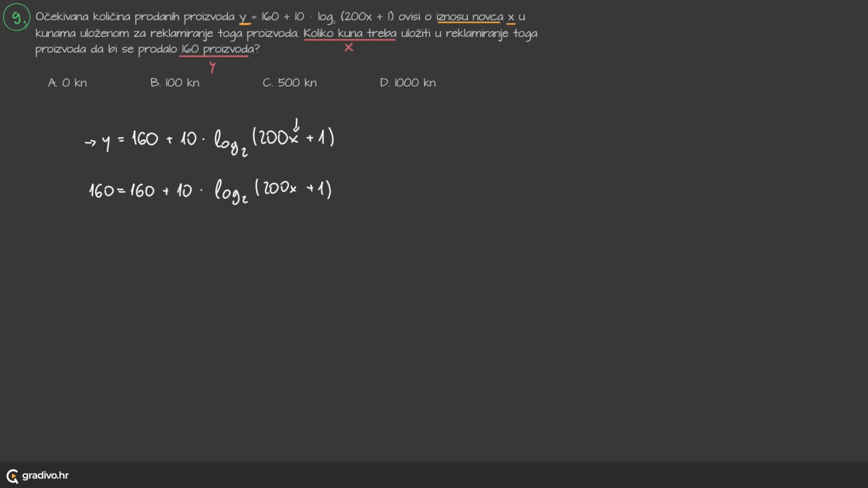Screen dimensions: 868x488
Task: Click the gradivo.hr text link
Action: coord(45,475)
